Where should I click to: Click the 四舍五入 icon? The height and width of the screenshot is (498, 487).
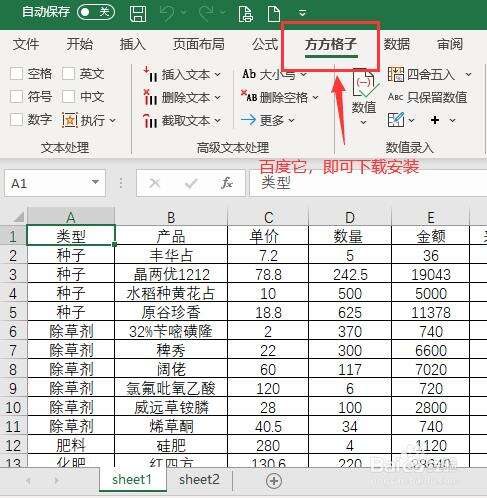click(396, 74)
